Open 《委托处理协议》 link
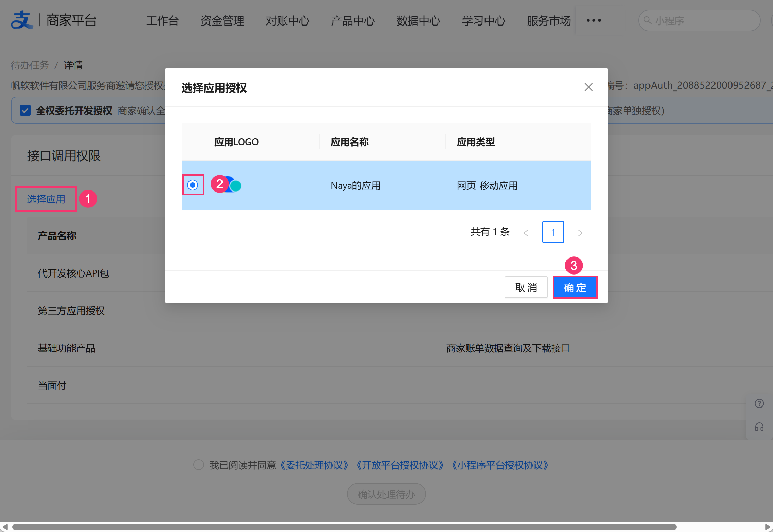773x532 pixels. point(314,465)
